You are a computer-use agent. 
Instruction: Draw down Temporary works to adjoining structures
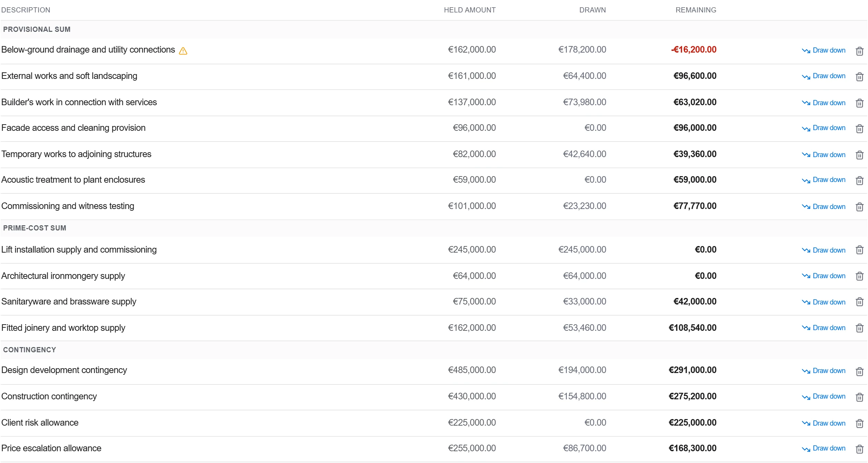[x=823, y=155]
